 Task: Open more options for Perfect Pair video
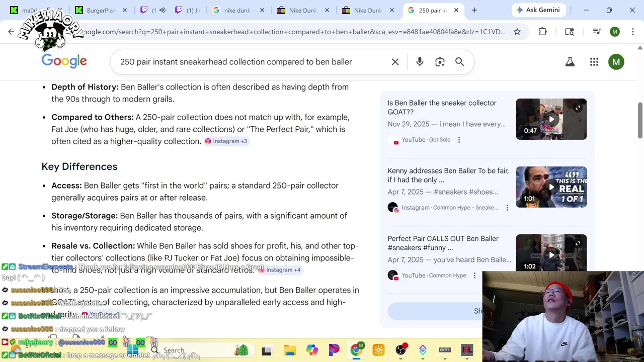pos(474,276)
